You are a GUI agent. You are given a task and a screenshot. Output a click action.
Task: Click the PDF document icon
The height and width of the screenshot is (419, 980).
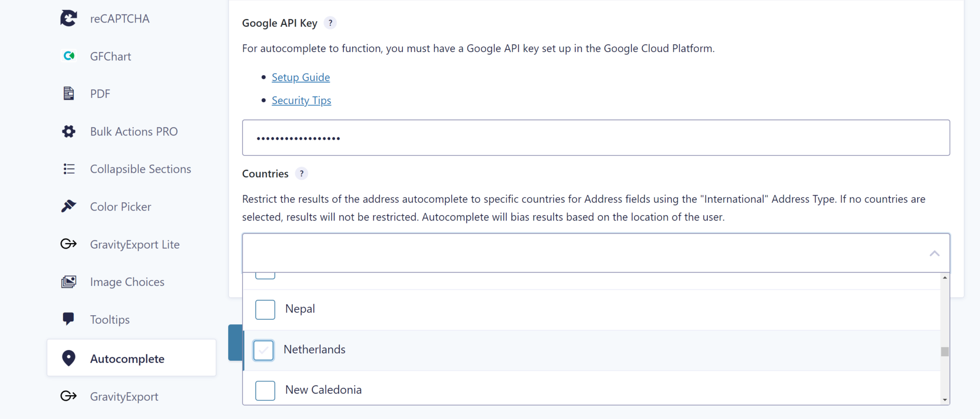click(69, 93)
